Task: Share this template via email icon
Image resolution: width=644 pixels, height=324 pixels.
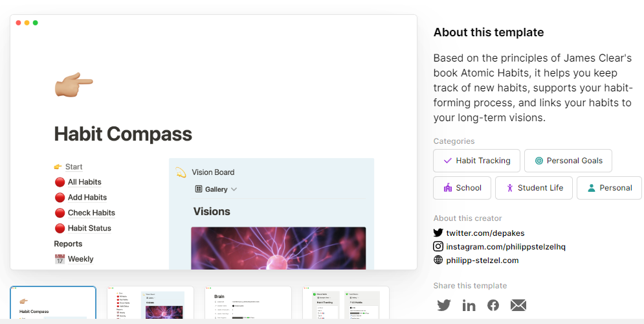Action: (518, 305)
